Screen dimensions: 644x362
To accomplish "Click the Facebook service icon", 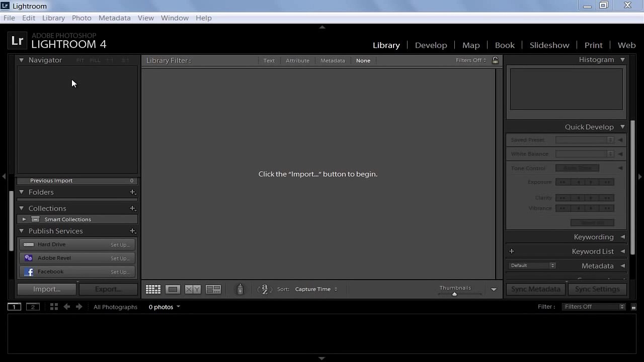I will tap(29, 272).
